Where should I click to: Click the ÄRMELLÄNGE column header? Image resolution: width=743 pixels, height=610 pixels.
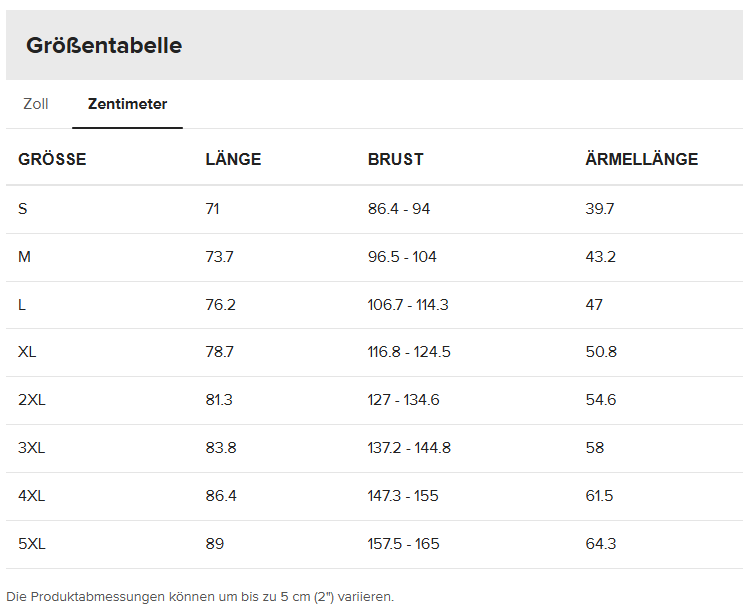tap(642, 159)
